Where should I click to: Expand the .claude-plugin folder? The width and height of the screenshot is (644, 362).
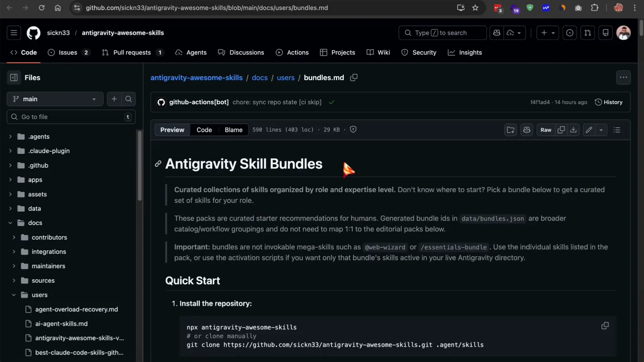[10, 151]
